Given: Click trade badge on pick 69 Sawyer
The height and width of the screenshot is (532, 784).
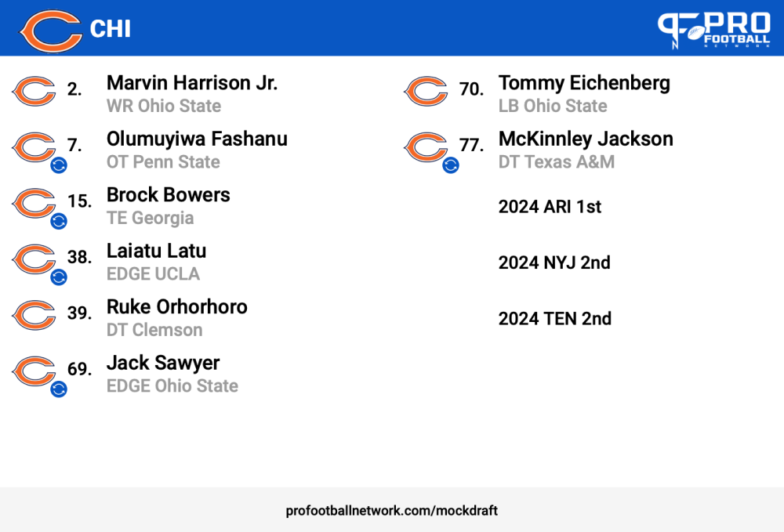Looking at the screenshot, I should click(59, 389).
